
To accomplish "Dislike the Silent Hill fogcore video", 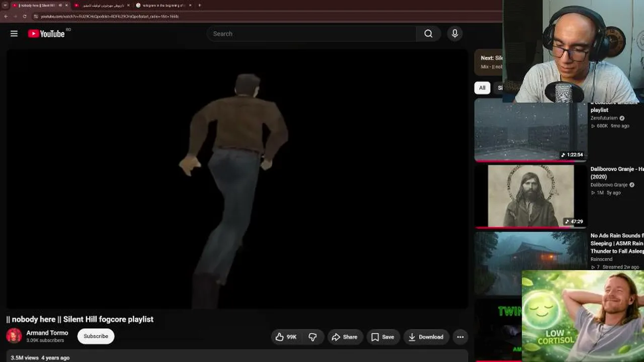I will (x=312, y=337).
